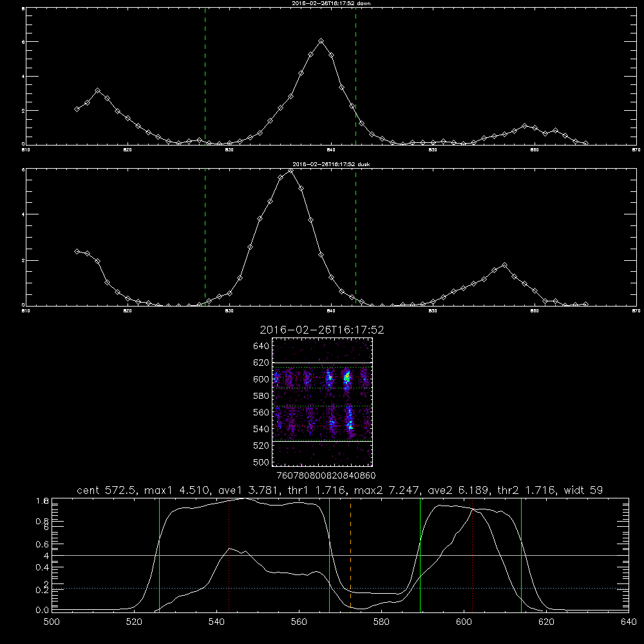Click the spectrogram x-axis label string 760780800820840860
Viewport: 644px width, 644px height.
326,476
